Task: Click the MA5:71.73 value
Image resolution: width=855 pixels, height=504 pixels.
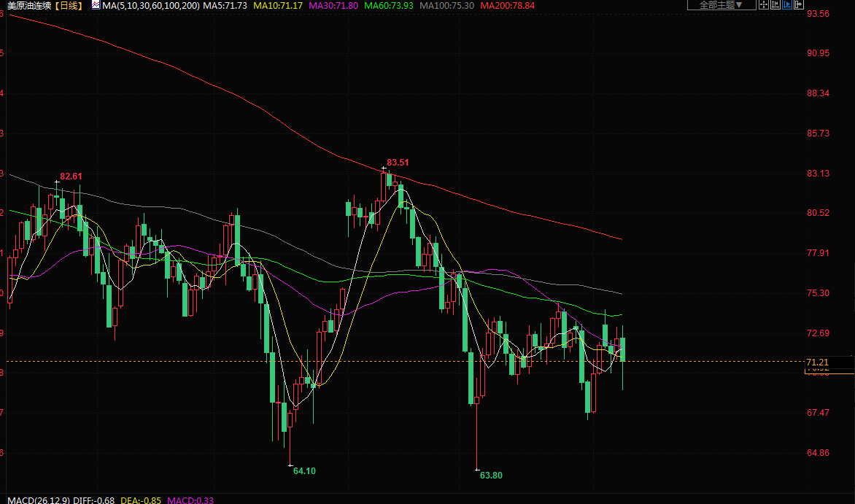Action: (225, 5)
